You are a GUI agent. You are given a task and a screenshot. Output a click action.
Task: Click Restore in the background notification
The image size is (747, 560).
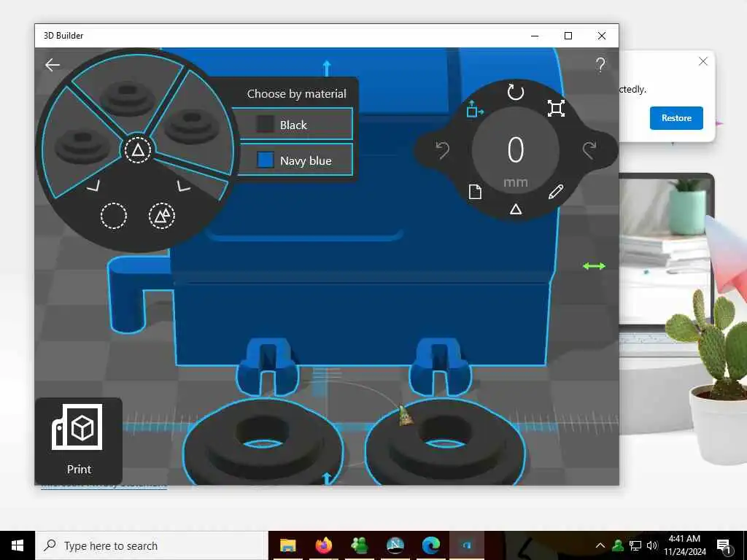(x=676, y=117)
